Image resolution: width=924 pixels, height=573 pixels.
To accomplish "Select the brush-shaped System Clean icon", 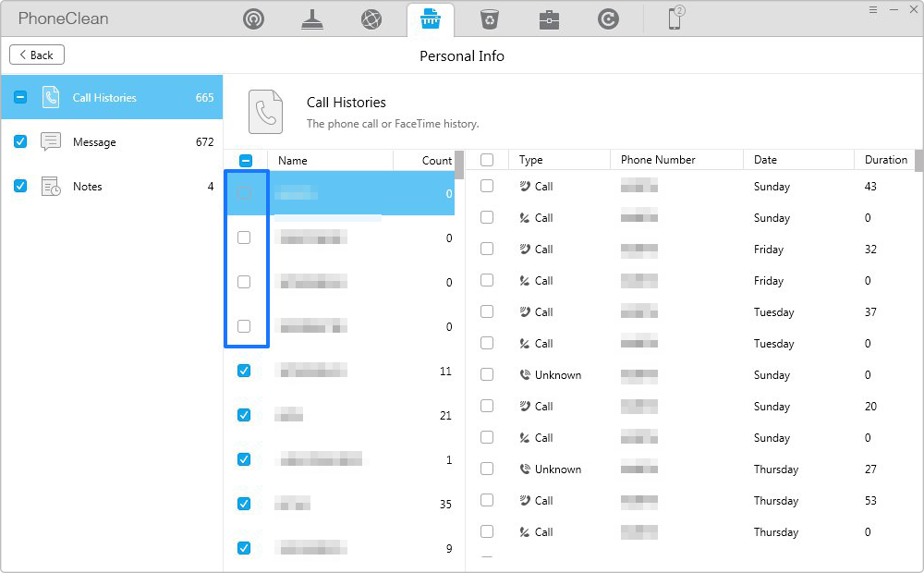I will [x=312, y=18].
